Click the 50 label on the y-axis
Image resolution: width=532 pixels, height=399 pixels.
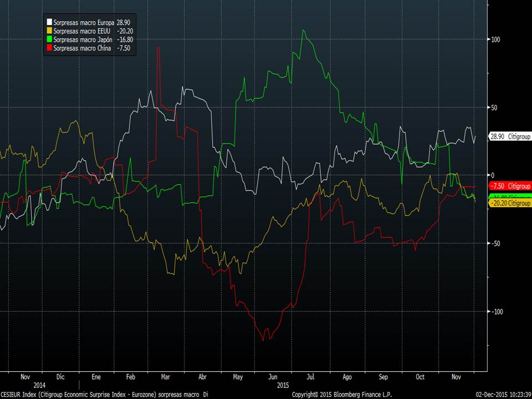495,108
